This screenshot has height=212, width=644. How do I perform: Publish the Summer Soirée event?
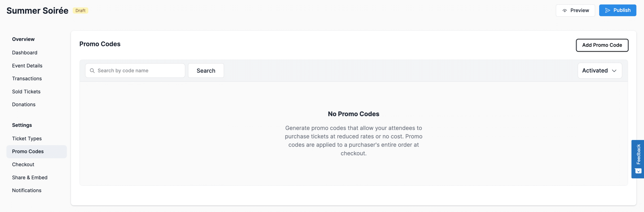618,10
